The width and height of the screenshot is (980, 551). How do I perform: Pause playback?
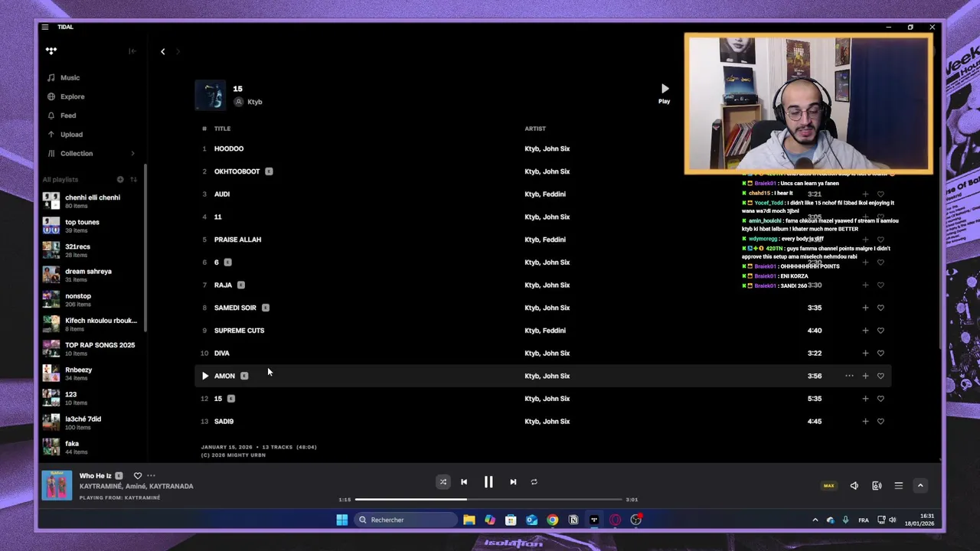coord(488,482)
